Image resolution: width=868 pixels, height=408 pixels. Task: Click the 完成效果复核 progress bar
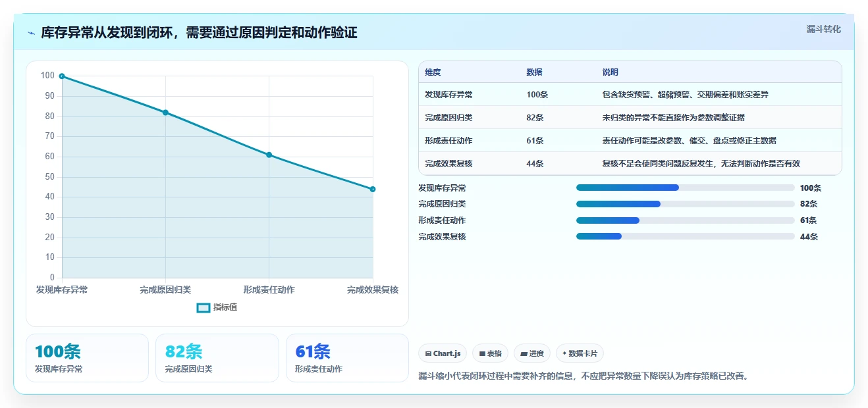tap(686, 236)
